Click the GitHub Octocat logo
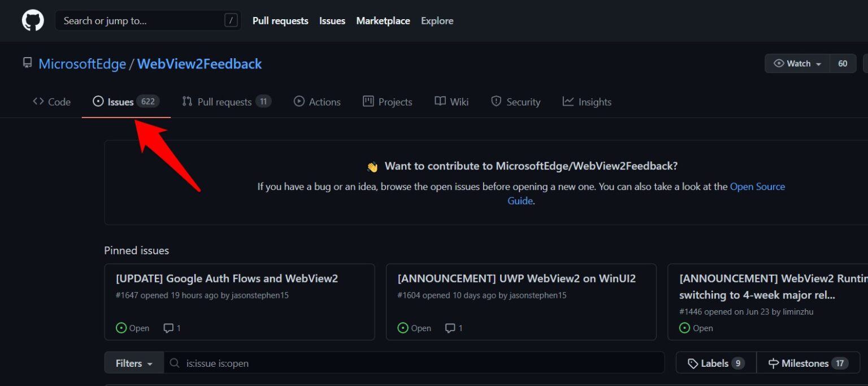This screenshot has height=386, width=868. (x=33, y=21)
